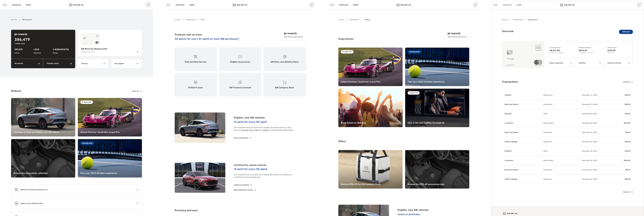Click View all beside Transactions heading
This screenshot has height=216, width=644.
point(628,82)
